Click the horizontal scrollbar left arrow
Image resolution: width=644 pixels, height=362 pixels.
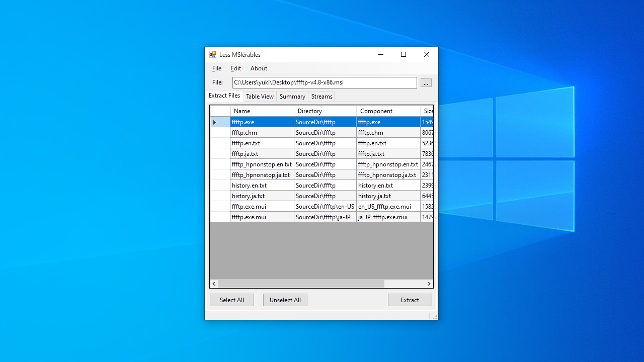pyautogui.click(x=214, y=284)
